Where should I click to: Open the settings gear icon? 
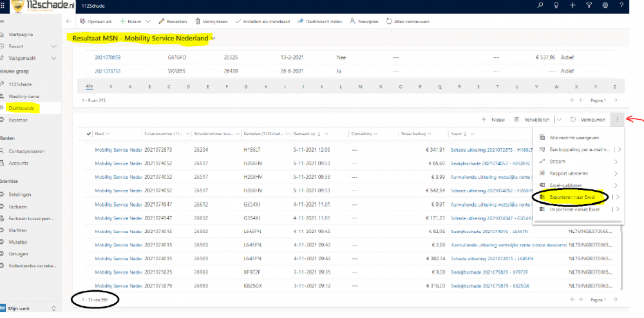[x=605, y=5]
